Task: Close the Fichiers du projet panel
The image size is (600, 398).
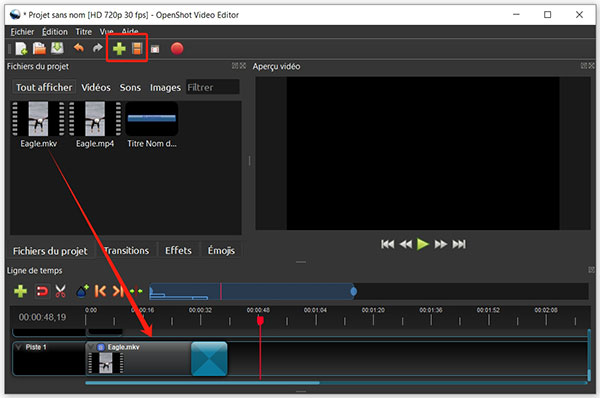Action: coord(243,66)
